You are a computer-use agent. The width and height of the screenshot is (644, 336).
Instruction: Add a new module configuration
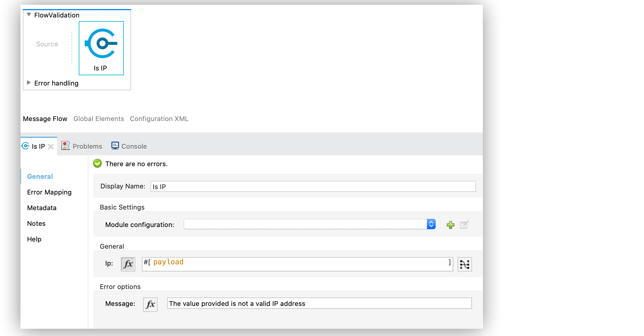pos(450,225)
